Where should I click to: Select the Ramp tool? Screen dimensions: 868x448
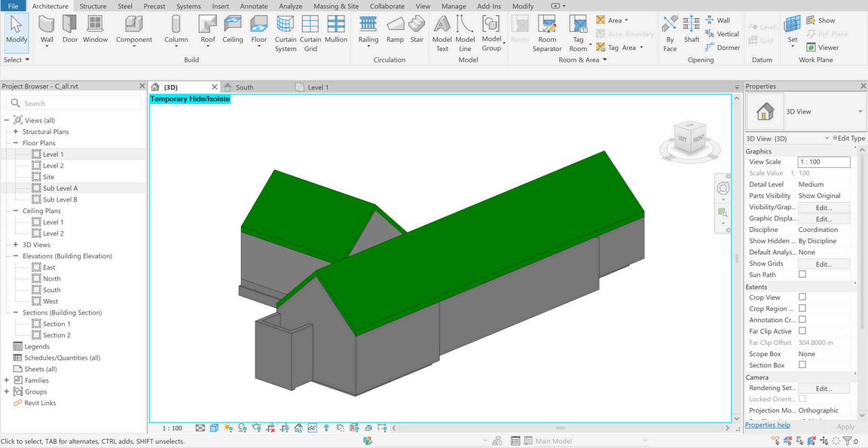click(396, 30)
